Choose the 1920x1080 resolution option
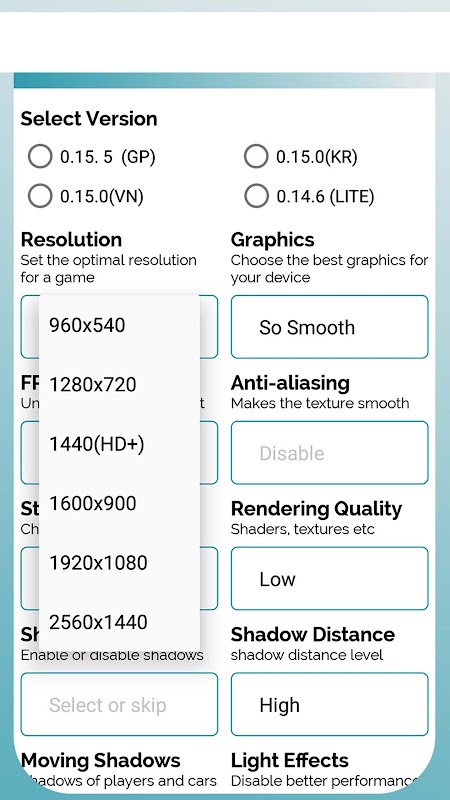 119,562
